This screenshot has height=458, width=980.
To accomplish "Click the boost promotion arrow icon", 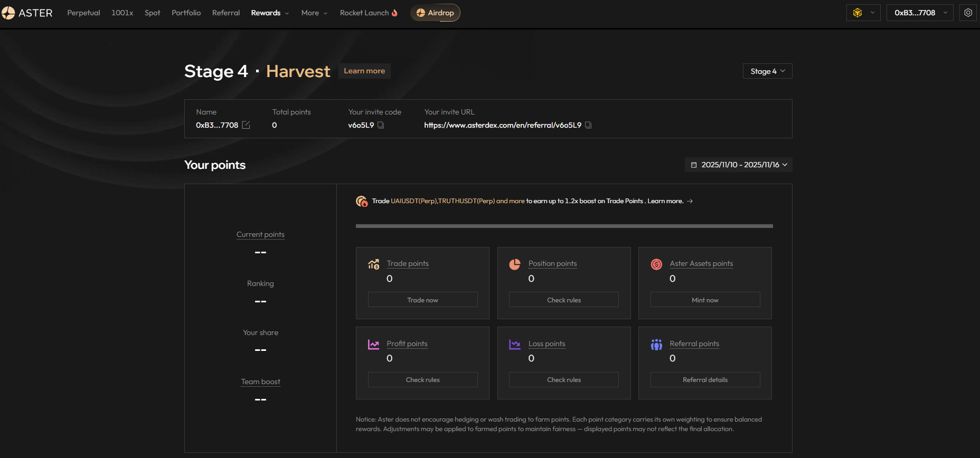I will point(690,201).
